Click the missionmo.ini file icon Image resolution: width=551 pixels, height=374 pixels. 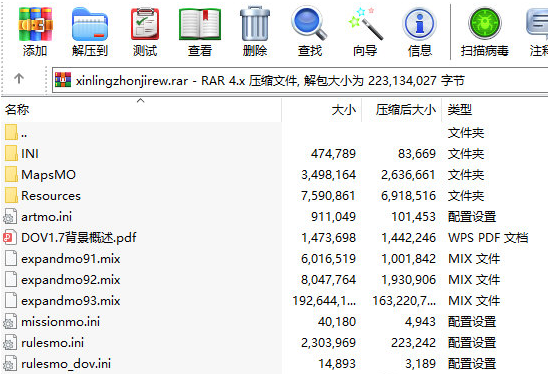click(10, 322)
